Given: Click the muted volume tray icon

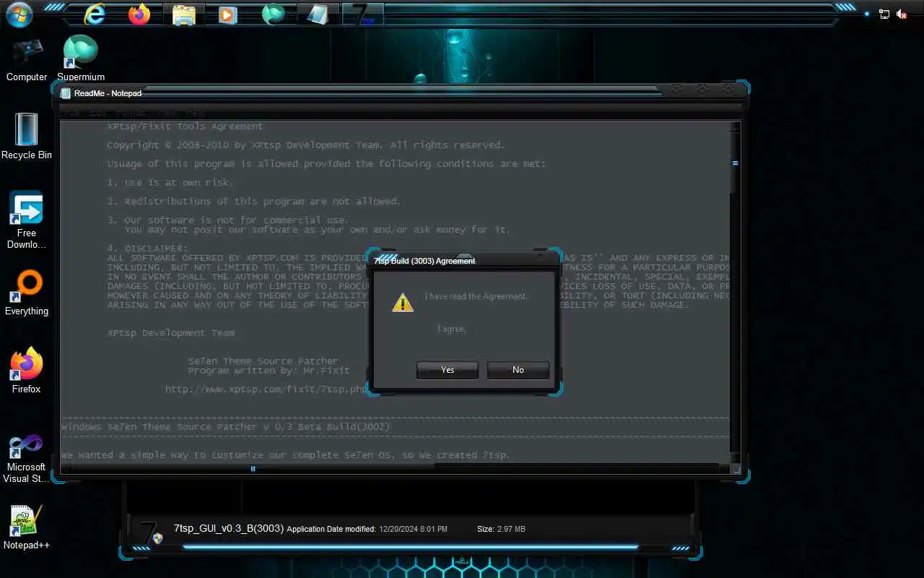Looking at the screenshot, I should tap(902, 14).
